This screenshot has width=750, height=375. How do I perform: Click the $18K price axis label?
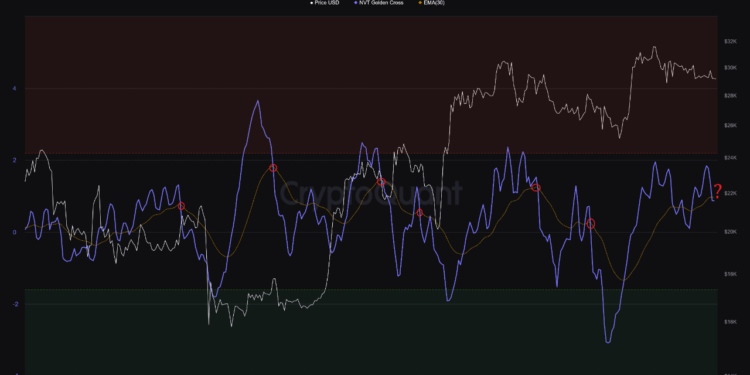[x=730, y=275]
